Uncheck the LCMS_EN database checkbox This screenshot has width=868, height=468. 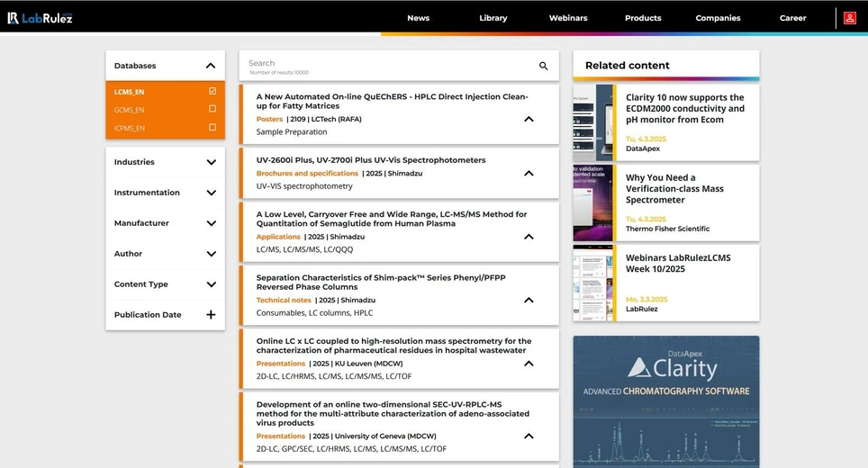pos(212,92)
